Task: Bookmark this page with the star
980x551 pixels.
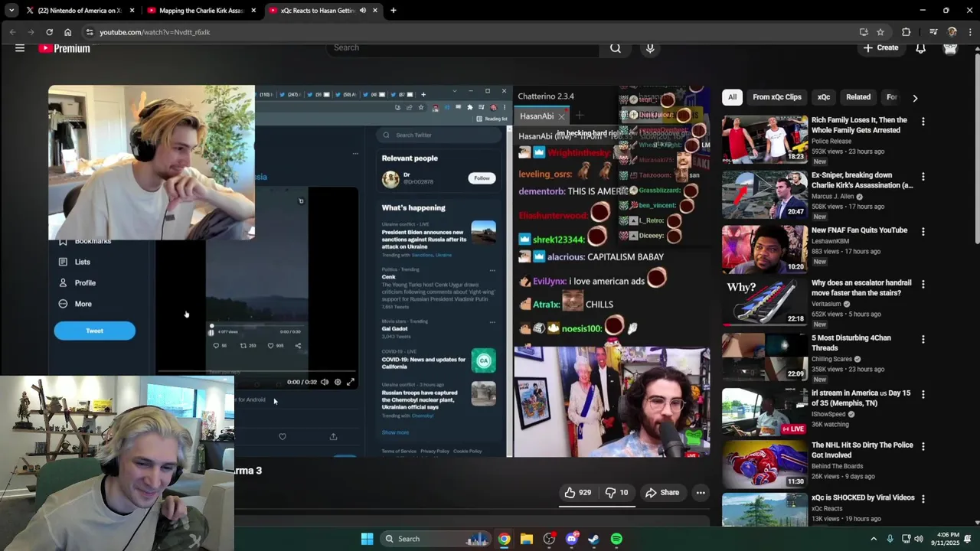Action: (x=880, y=32)
